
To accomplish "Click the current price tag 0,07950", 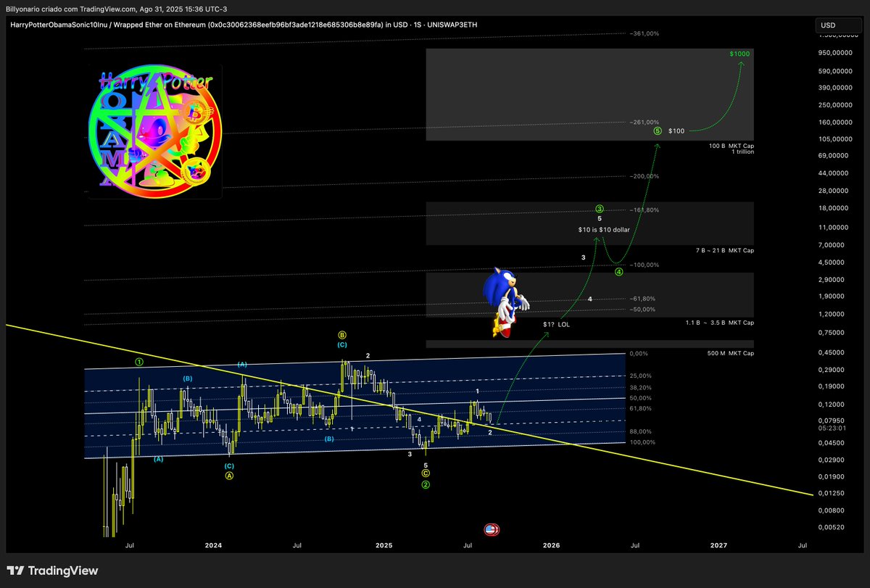I will (830, 420).
